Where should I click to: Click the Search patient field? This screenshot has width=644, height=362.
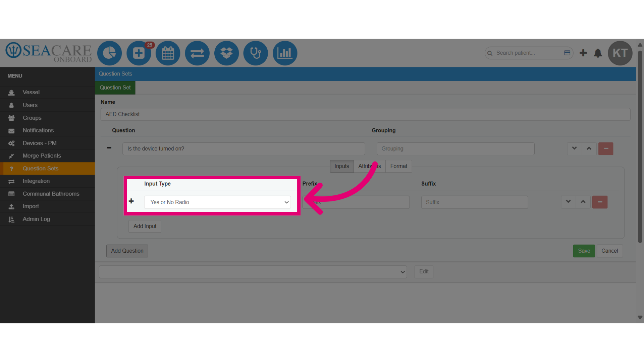tap(528, 53)
